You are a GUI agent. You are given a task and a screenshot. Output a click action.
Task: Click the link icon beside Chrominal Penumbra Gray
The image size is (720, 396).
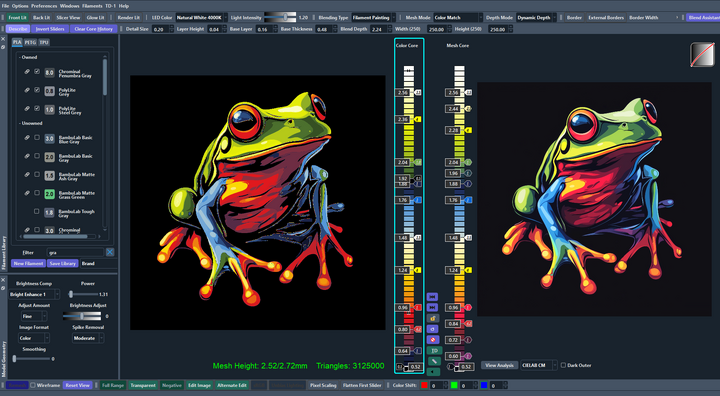(27, 72)
